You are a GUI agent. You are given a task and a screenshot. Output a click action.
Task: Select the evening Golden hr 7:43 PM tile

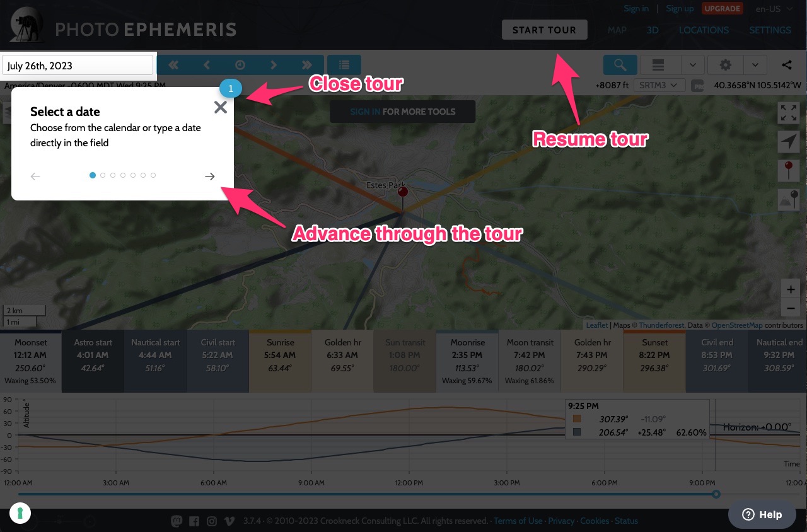(x=592, y=361)
